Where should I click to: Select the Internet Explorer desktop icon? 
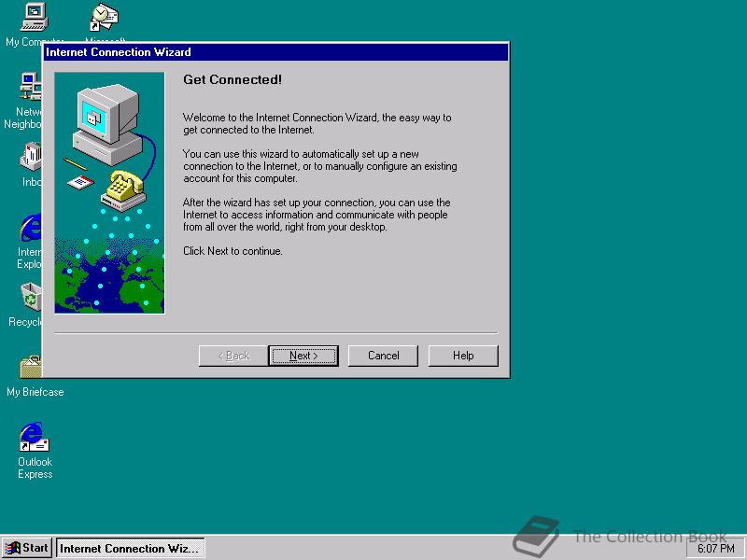[32, 227]
